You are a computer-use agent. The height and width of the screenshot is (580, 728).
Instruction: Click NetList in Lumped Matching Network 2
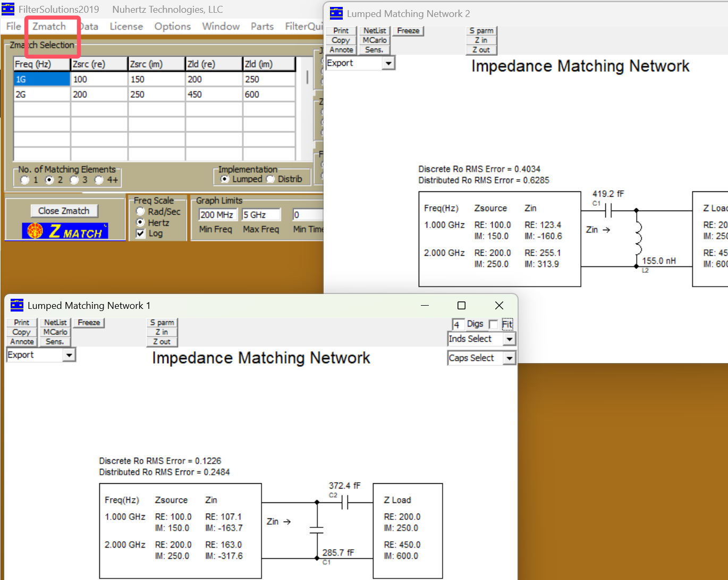click(x=375, y=31)
